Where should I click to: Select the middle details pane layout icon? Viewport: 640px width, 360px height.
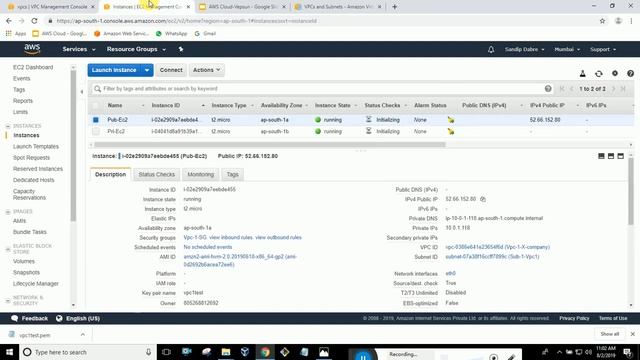coord(611,156)
